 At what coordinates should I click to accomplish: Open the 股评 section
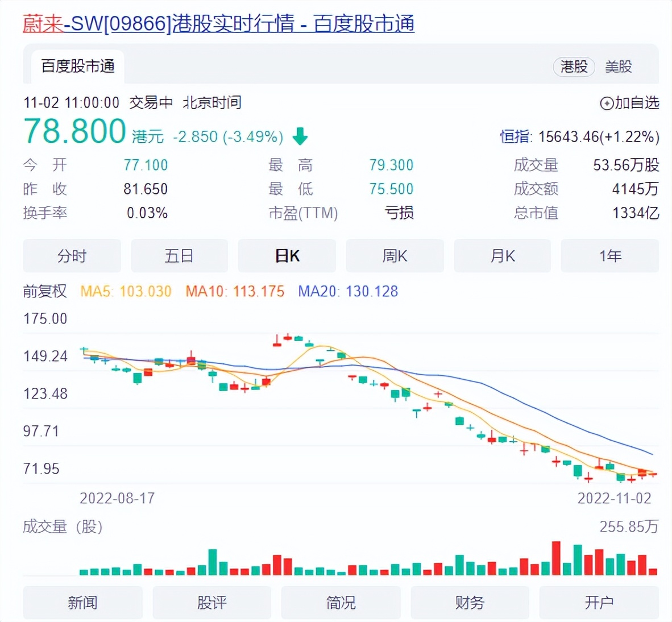click(x=211, y=603)
